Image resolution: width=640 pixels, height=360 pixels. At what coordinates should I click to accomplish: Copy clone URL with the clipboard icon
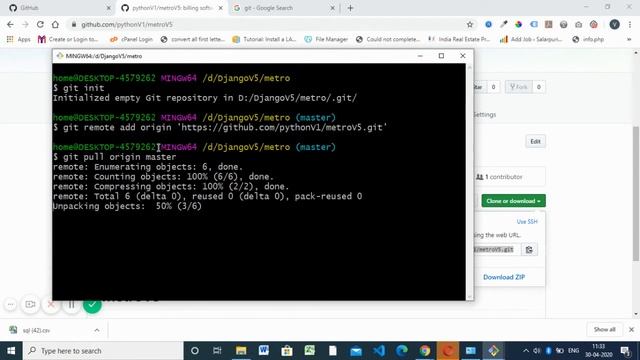[529, 249]
